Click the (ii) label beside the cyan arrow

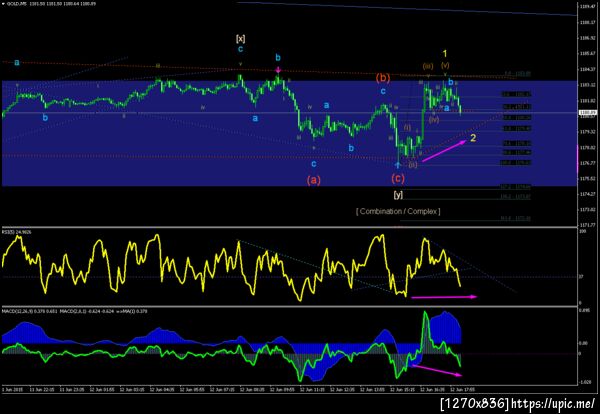[x=412, y=165]
